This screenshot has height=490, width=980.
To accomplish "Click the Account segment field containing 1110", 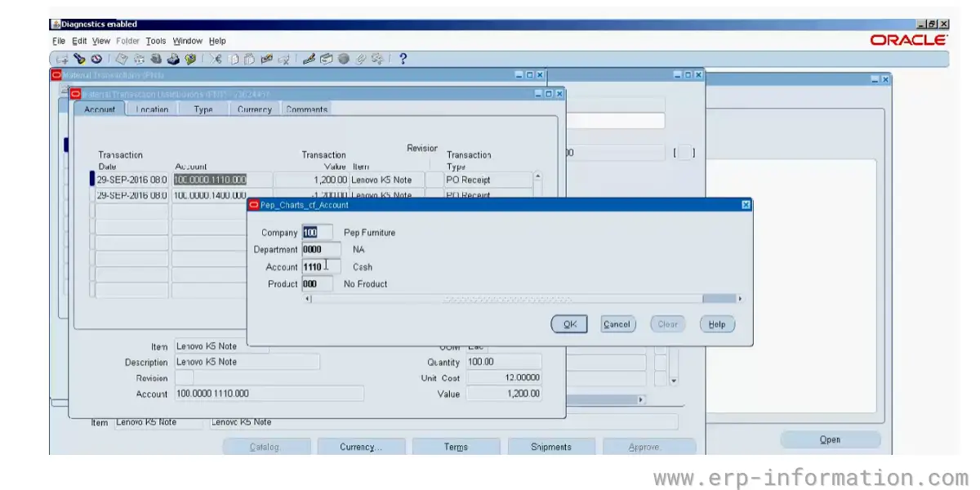I will 321,267.
